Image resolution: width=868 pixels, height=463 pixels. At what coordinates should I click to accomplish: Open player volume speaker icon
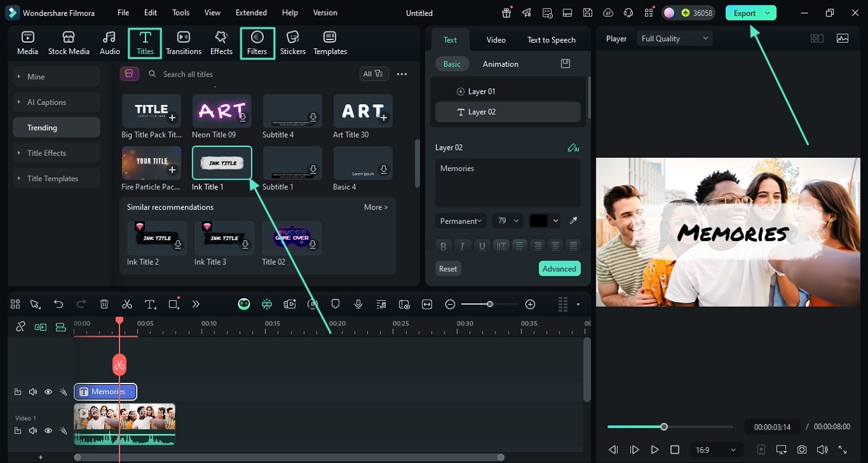(x=822, y=450)
